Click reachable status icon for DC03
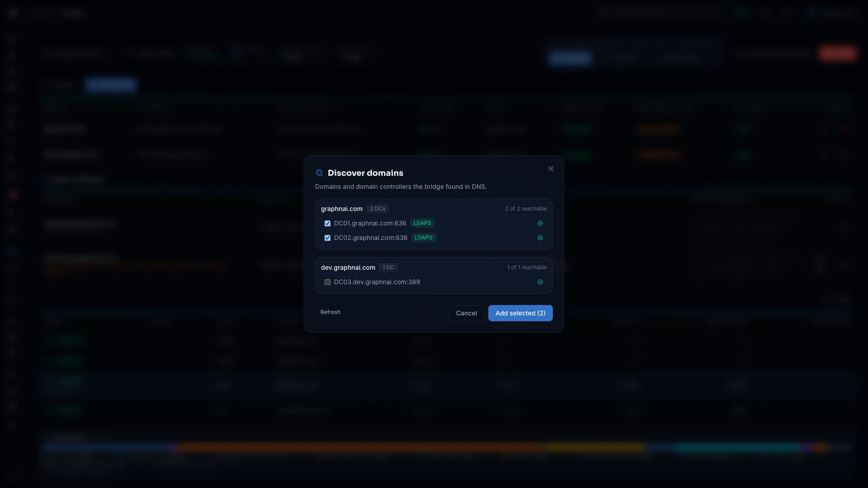Screen dimensions: 868x488 [x=540, y=282]
